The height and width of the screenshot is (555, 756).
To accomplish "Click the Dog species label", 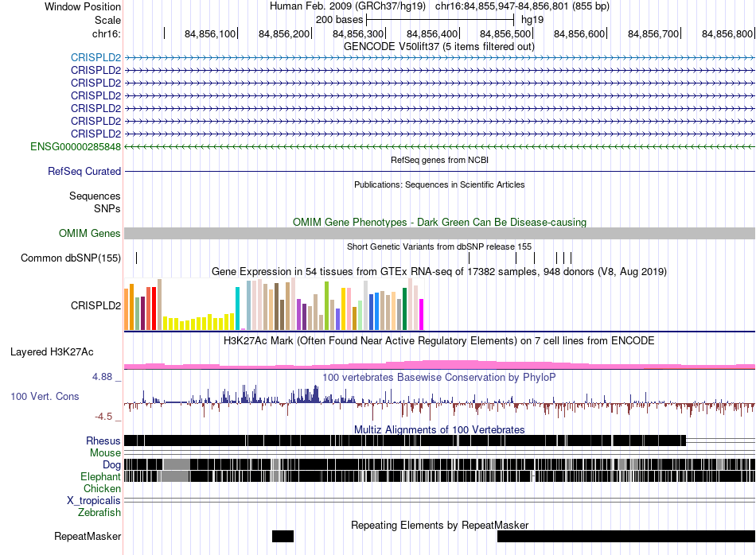I will pyautogui.click(x=111, y=465).
